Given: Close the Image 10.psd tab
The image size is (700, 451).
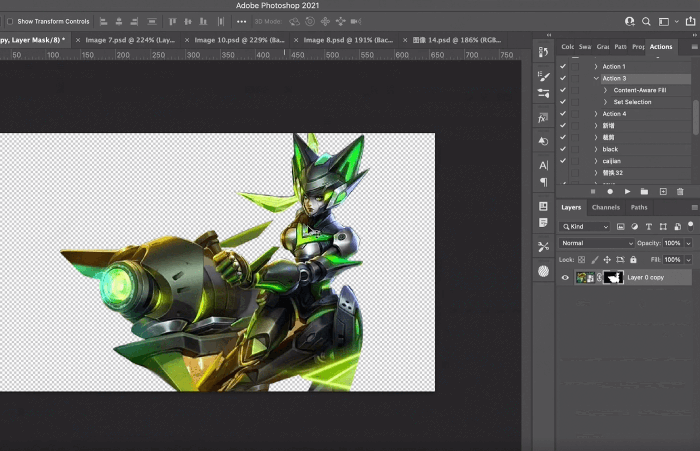Looking at the screenshot, I should [x=187, y=40].
